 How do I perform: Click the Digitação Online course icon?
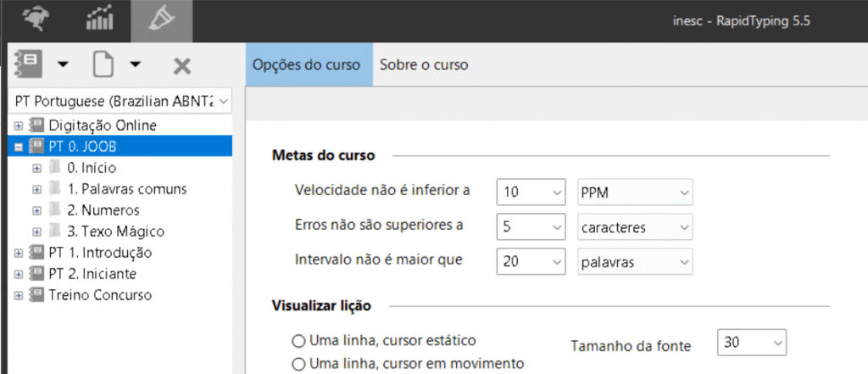click(36, 126)
